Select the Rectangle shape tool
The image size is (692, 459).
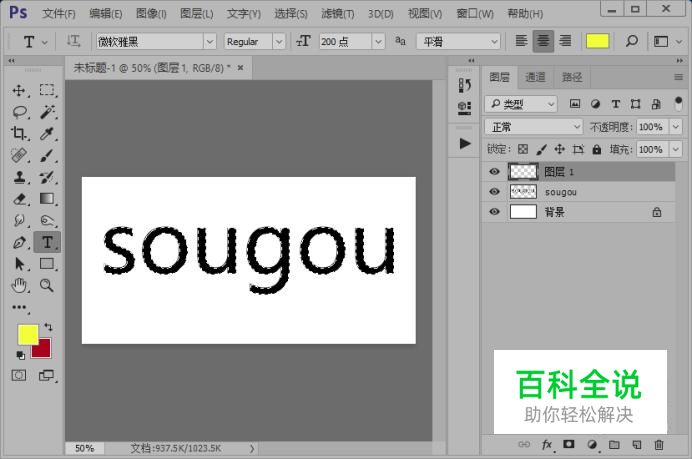[47, 264]
